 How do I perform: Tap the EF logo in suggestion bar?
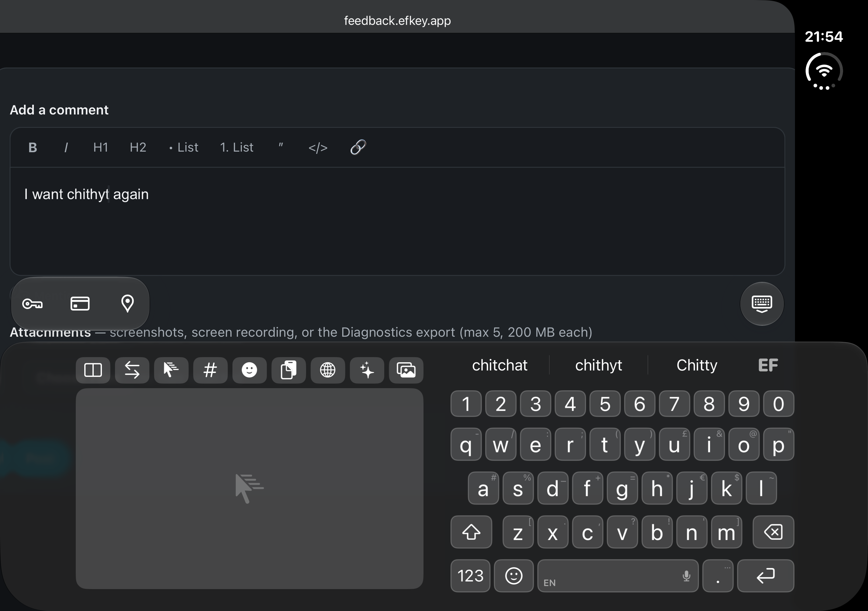(768, 365)
